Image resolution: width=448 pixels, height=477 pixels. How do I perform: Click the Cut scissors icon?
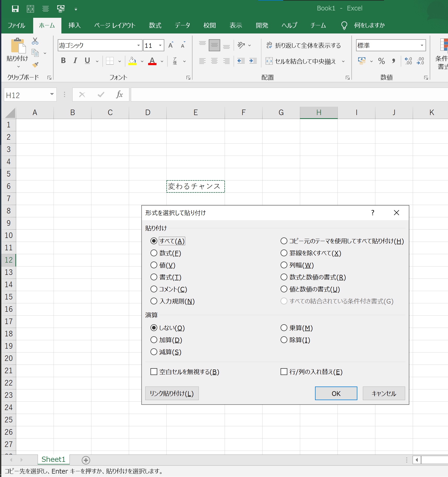tap(35, 41)
